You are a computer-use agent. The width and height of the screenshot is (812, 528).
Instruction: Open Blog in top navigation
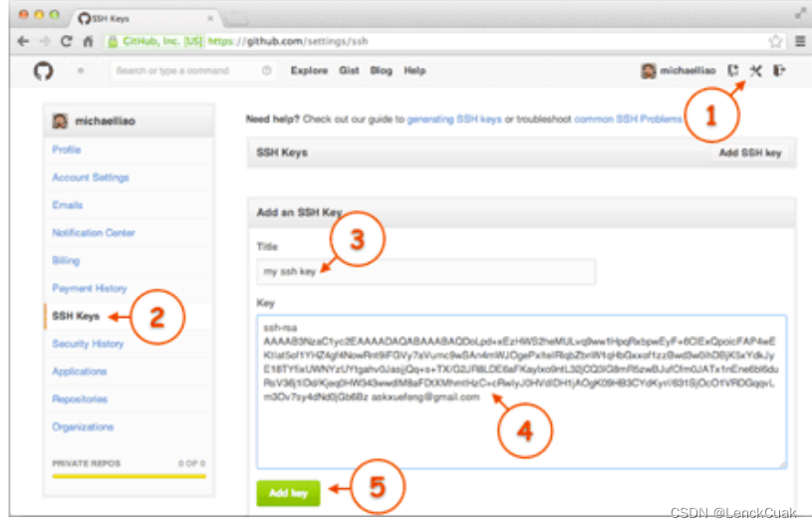382,71
